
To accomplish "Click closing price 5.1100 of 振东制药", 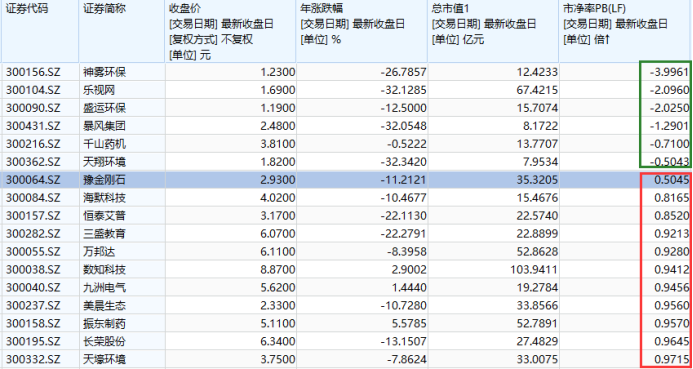I will click(x=278, y=323).
